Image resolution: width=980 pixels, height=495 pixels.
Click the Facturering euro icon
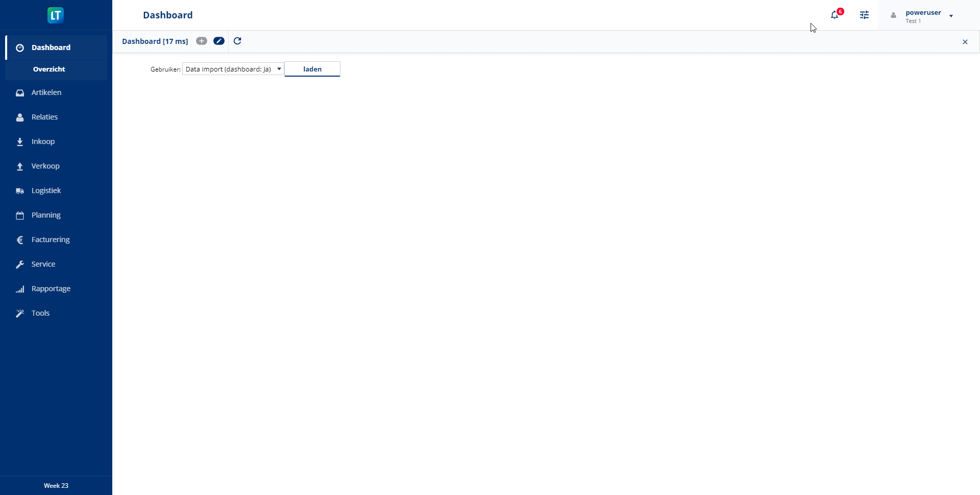click(x=20, y=240)
